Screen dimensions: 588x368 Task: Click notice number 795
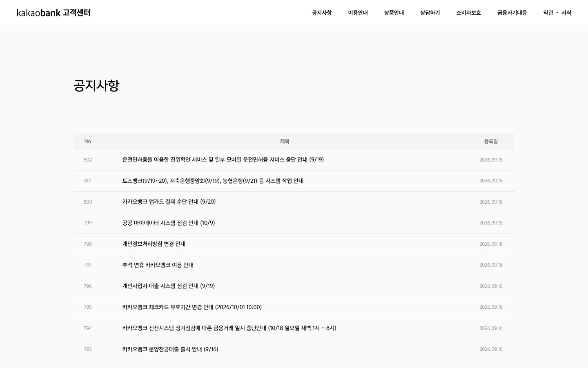[88, 307]
